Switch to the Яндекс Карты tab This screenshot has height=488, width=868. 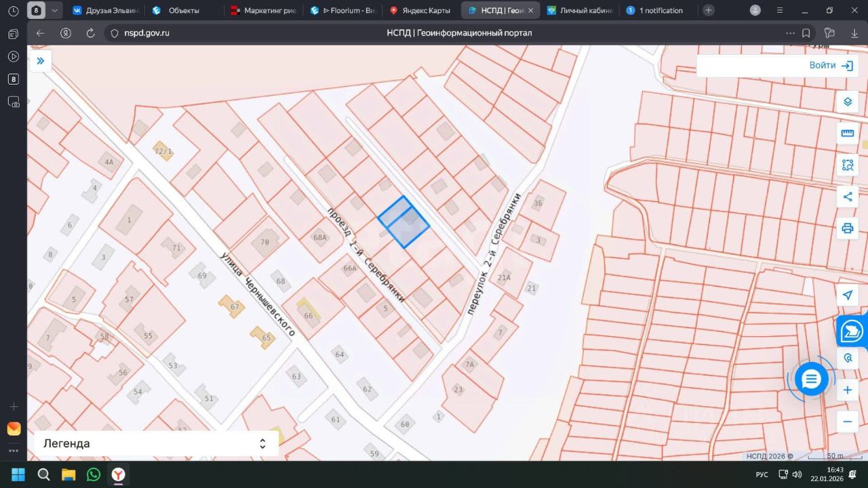(x=420, y=10)
